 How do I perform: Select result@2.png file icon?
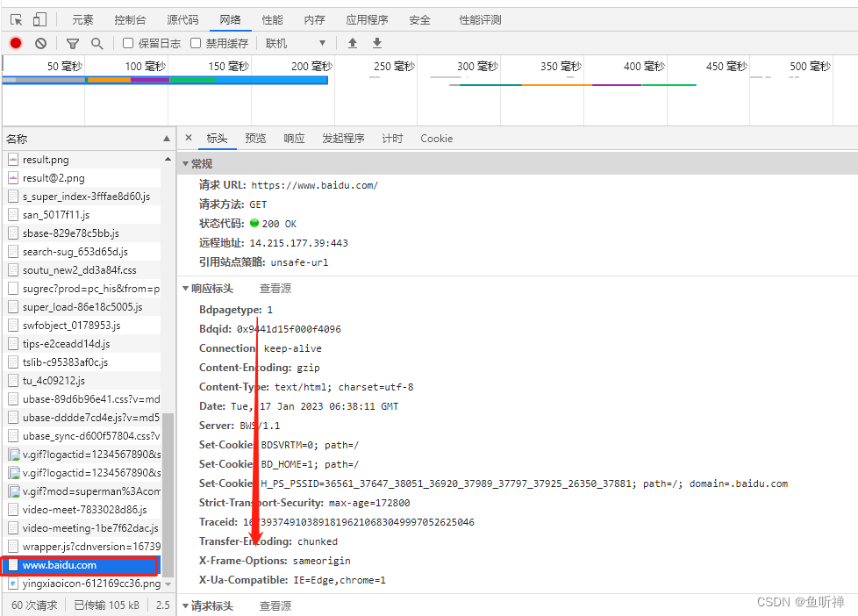(13, 178)
